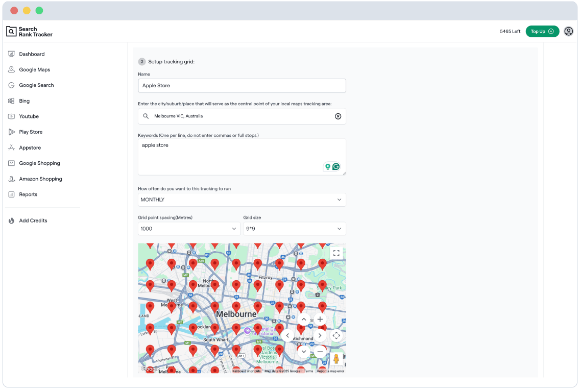Click the Reports chart icon
Screen dimensions: 580x392
coord(11,194)
